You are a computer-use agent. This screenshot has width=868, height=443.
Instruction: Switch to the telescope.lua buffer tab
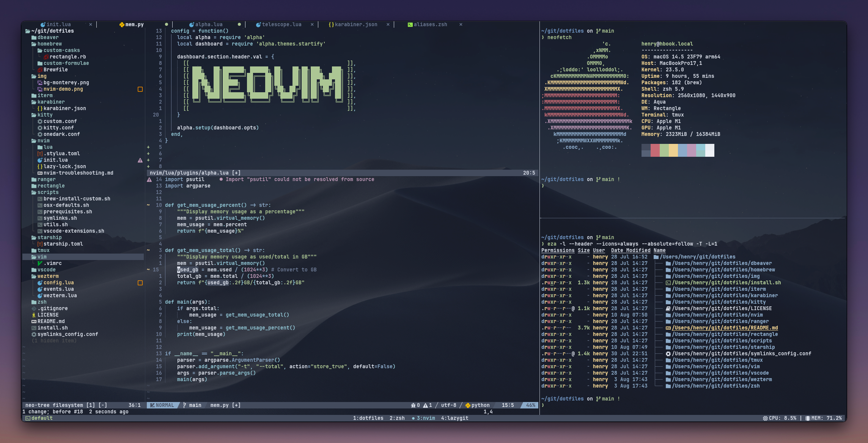(281, 24)
